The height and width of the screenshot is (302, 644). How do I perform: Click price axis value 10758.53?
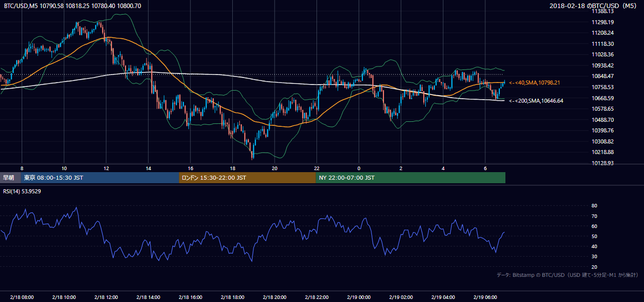coord(603,87)
